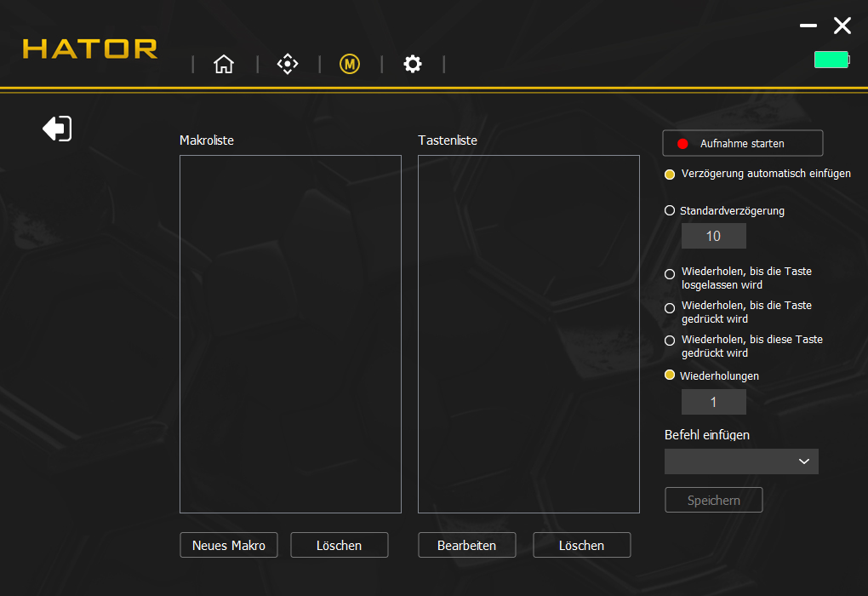
Task: Minimize the HATOR window
Action: coord(808,26)
